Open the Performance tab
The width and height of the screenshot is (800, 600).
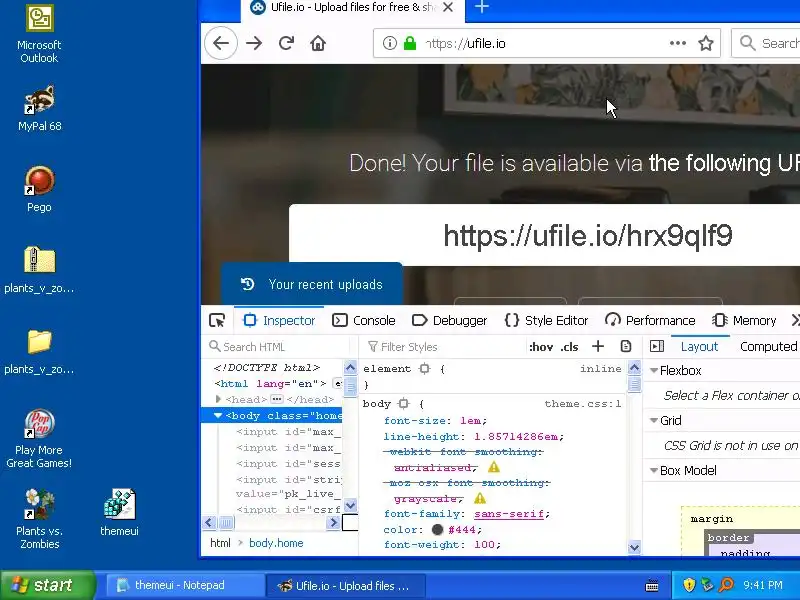[650, 320]
